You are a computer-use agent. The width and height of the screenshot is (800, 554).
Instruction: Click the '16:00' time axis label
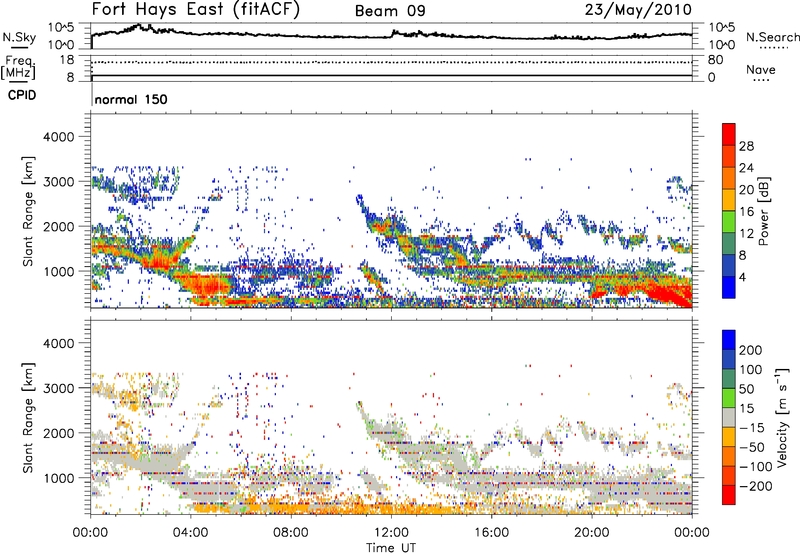click(491, 533)
